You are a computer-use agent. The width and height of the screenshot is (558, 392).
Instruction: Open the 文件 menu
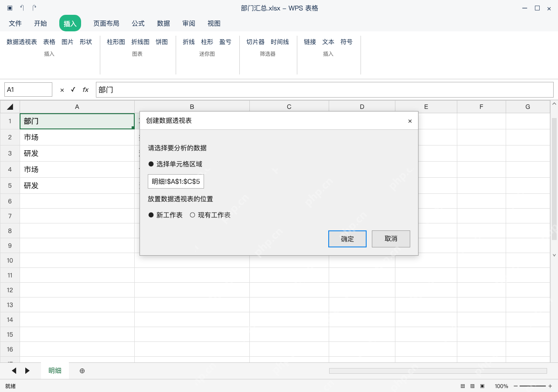point(15,24)
